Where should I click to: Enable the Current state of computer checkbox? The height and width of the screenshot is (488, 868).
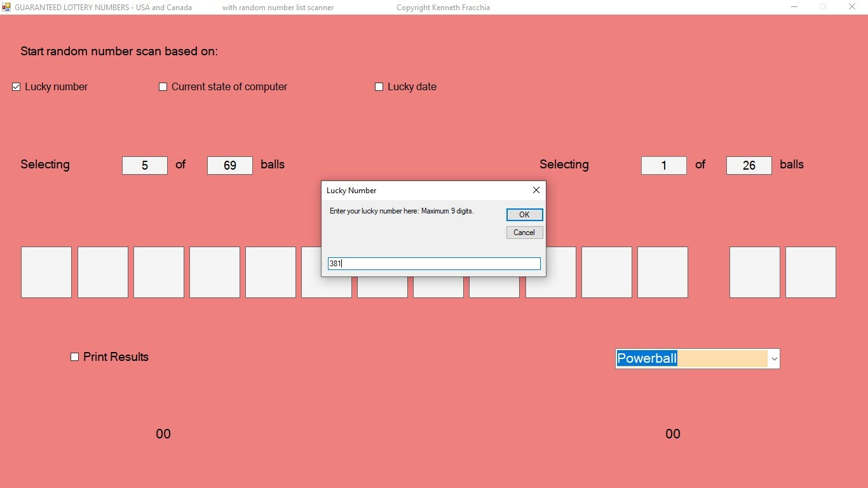163,87
